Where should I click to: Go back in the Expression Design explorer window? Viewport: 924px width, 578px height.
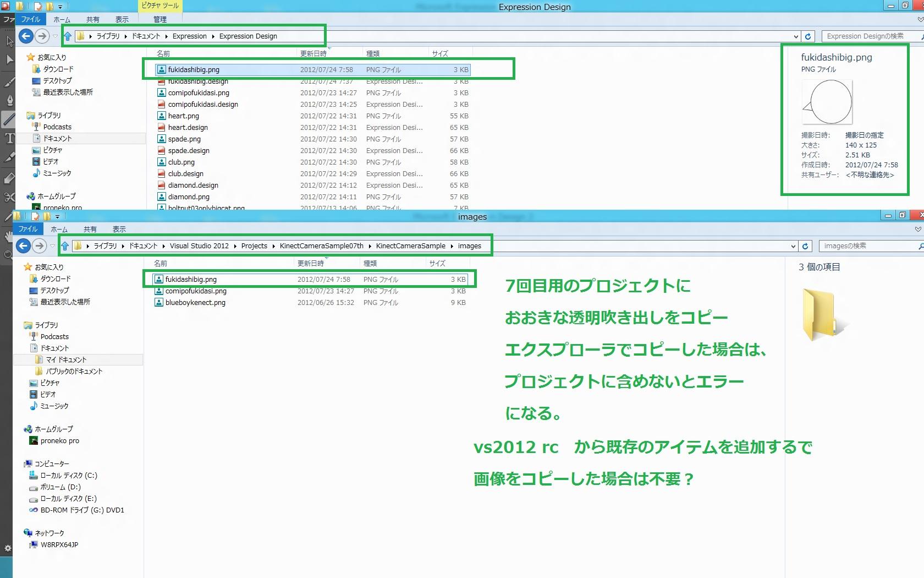pos(26,36)
